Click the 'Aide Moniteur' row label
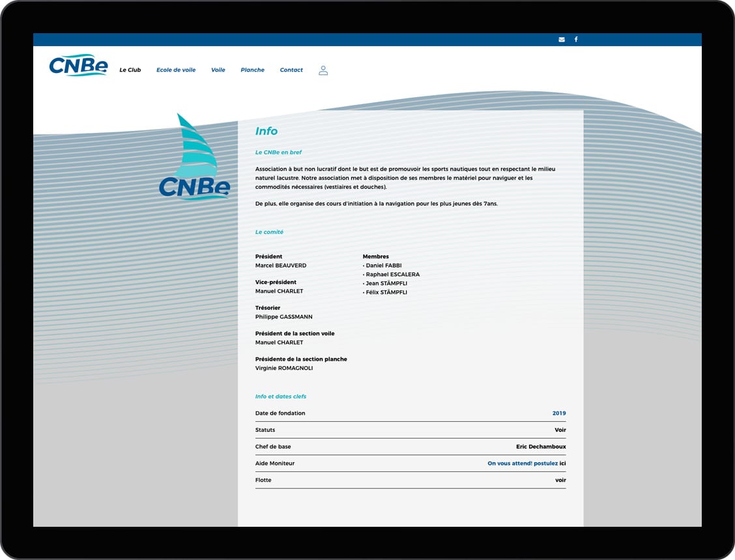Image resolution: width=735 pixels, height=560 pixels. pos(275,464)
